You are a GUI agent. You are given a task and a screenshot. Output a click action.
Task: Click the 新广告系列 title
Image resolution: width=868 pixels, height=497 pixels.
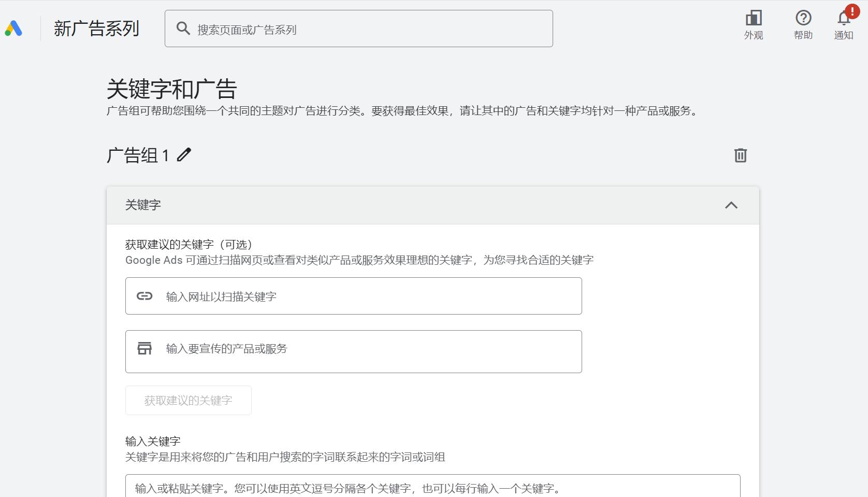[97, 29]
